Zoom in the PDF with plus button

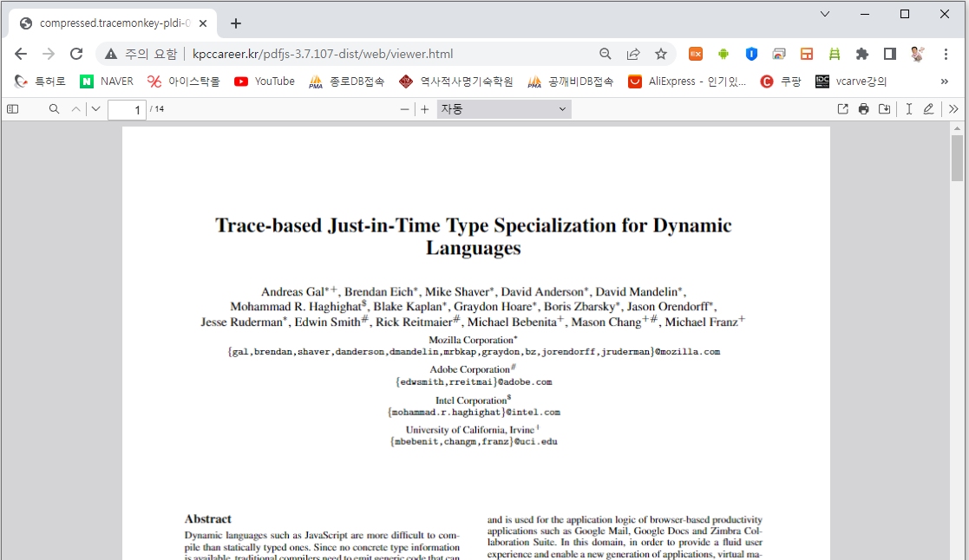[x=424, y=109]
